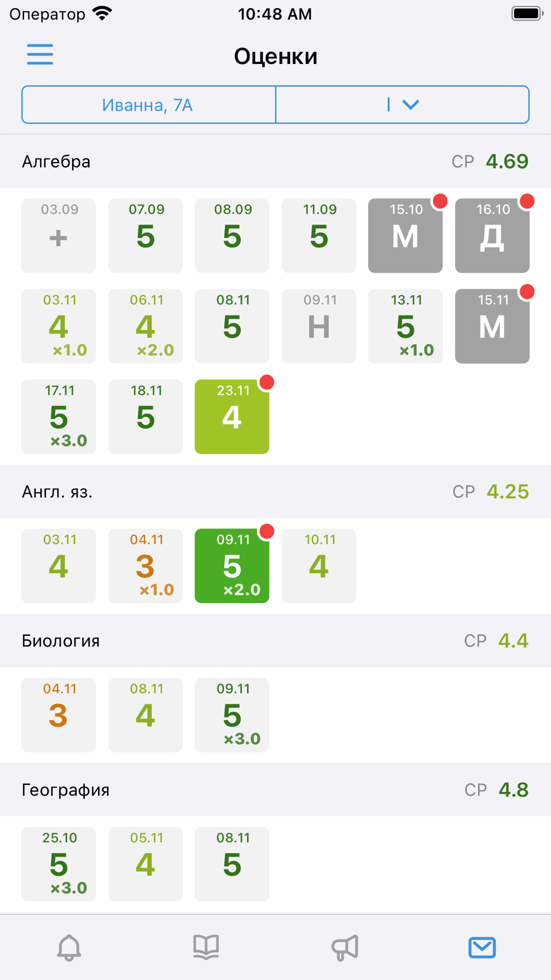Viewport: 551px width, 980px height.
Task: Select student Иванна, 7А
Action: click(x=148, y=104)
